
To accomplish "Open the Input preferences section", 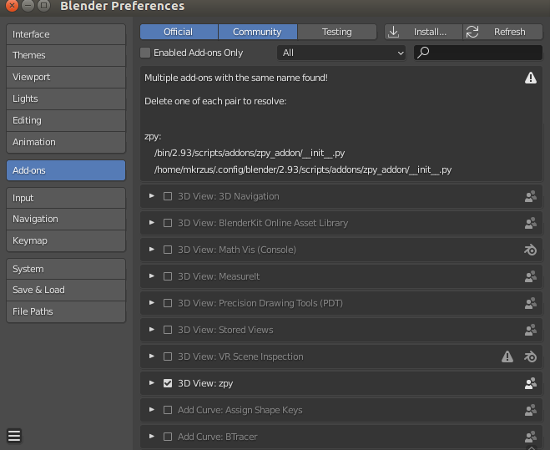I will 66,198.
